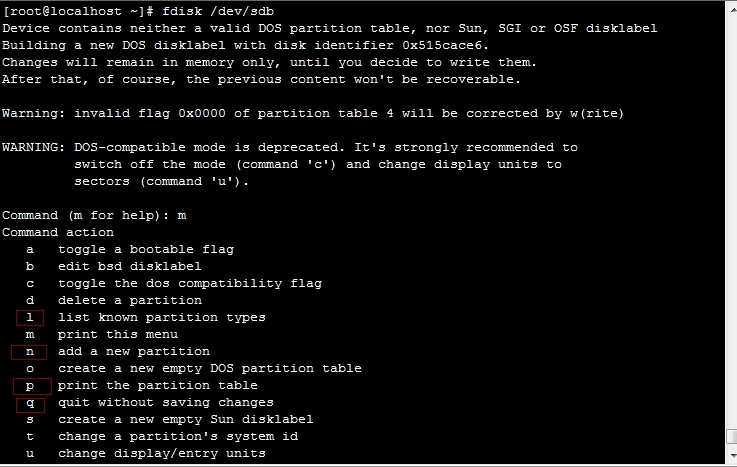This screenshot has height=467, width=737.
Task: Click 'toggle the dos compatibility flag' text
Action: tap(190, 283)
